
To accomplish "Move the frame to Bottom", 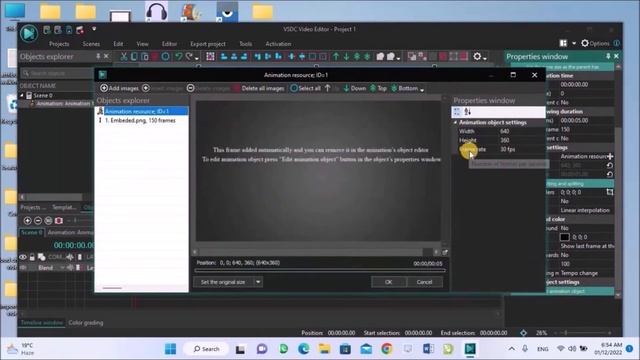I will (404, 88).
